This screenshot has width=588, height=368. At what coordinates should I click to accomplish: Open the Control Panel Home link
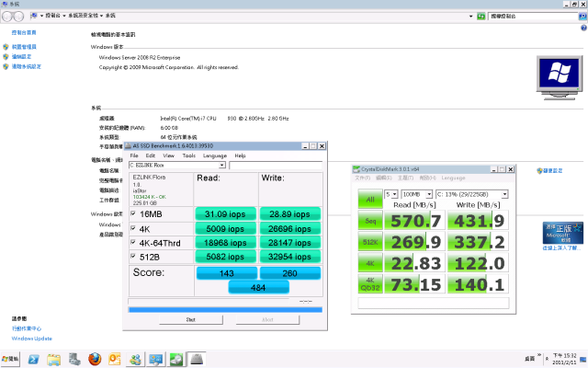click(x=24, y=33)
